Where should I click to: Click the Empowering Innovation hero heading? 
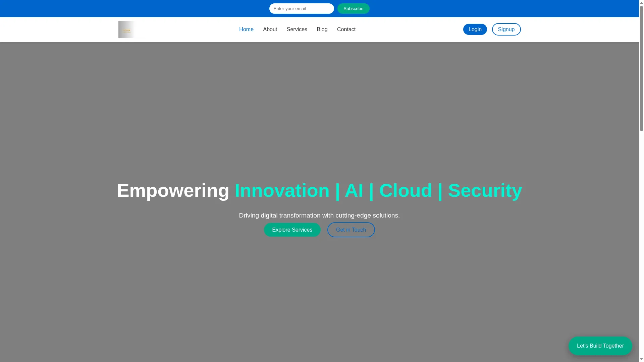pyautogui.click(x=319, y=190)
